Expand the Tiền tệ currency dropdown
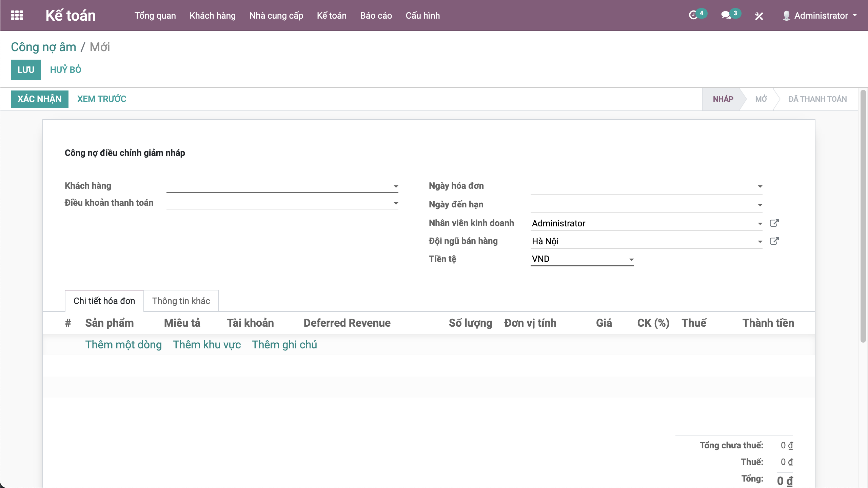Image resolution: width=868 pixels, height=488 pixels. point(631,260)
